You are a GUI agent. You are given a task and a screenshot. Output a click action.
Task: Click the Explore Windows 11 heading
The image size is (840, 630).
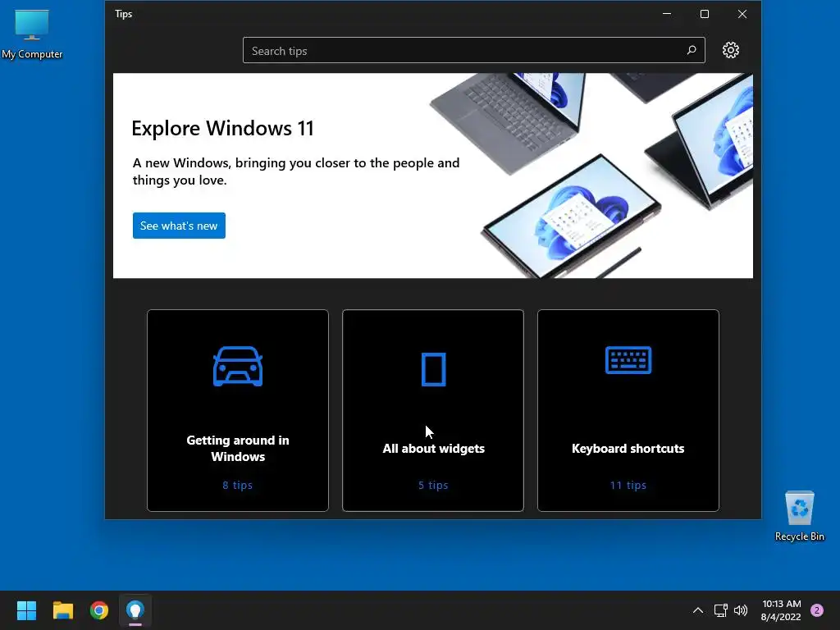(222, 128)
